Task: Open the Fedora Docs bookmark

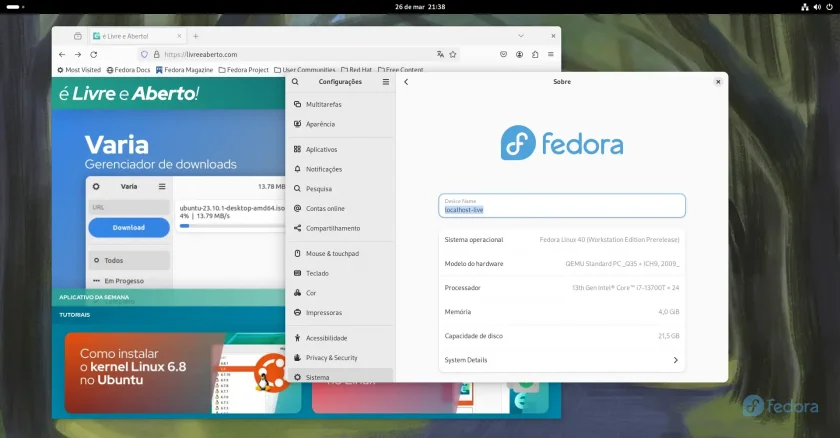Action: click(x=128, y=70)
